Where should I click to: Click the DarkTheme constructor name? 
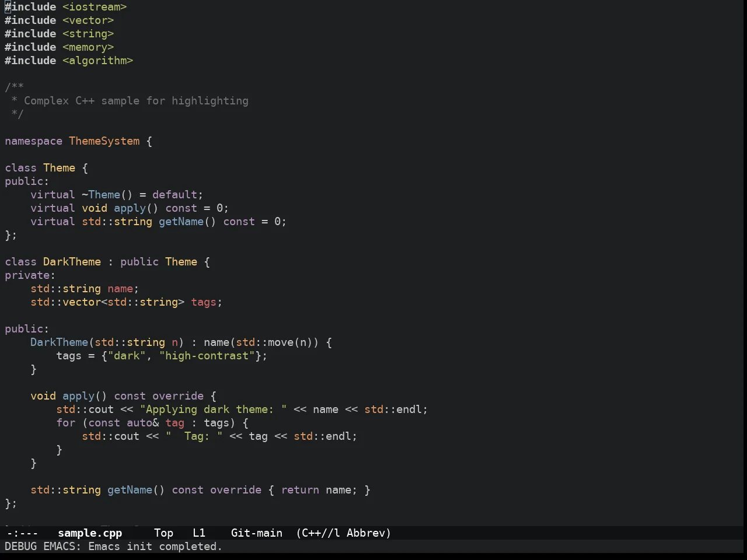59,342
